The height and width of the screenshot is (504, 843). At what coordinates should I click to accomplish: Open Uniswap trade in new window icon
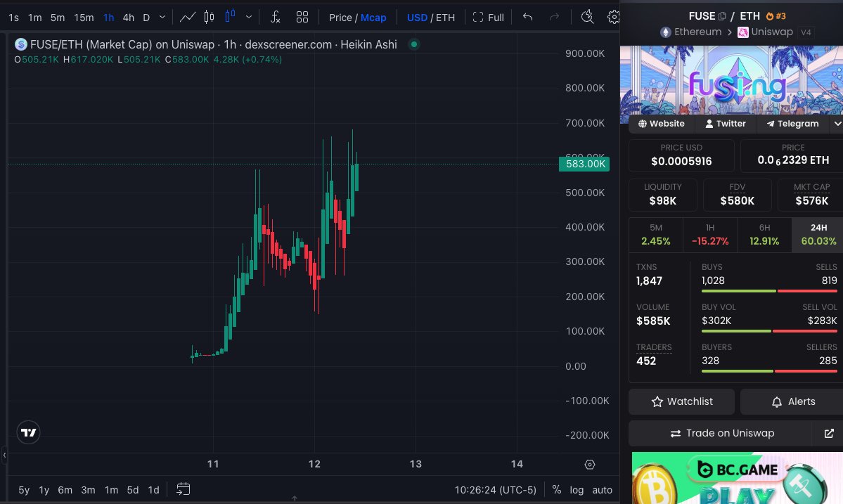pos(828,433)
